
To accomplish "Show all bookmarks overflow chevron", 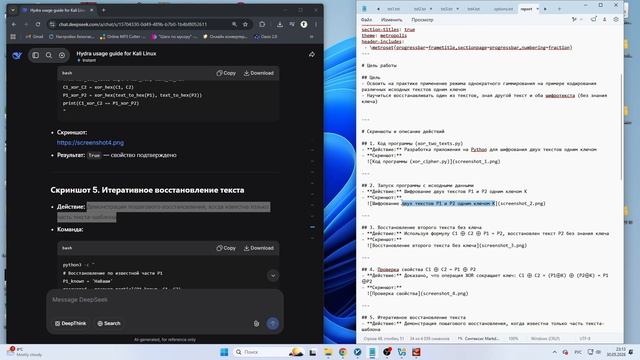I will point(311,37).
